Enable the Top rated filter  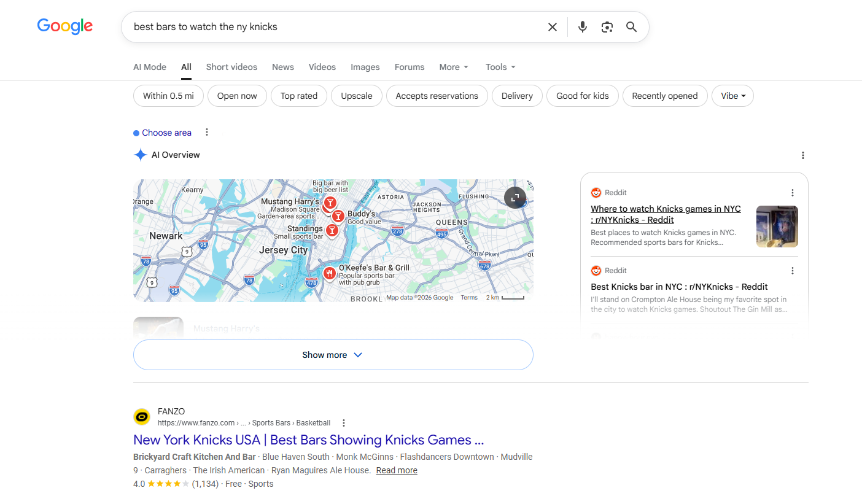tap(299, 96)
